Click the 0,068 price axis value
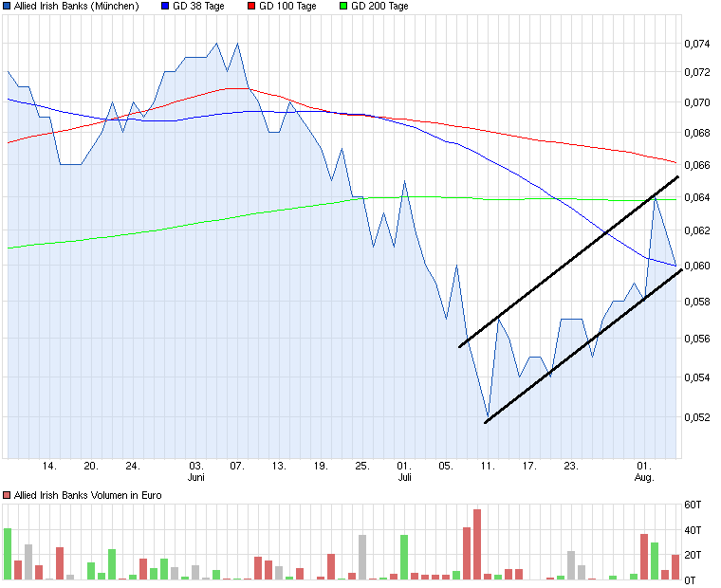This screenshot has height=588, width=721. [697, 133]
